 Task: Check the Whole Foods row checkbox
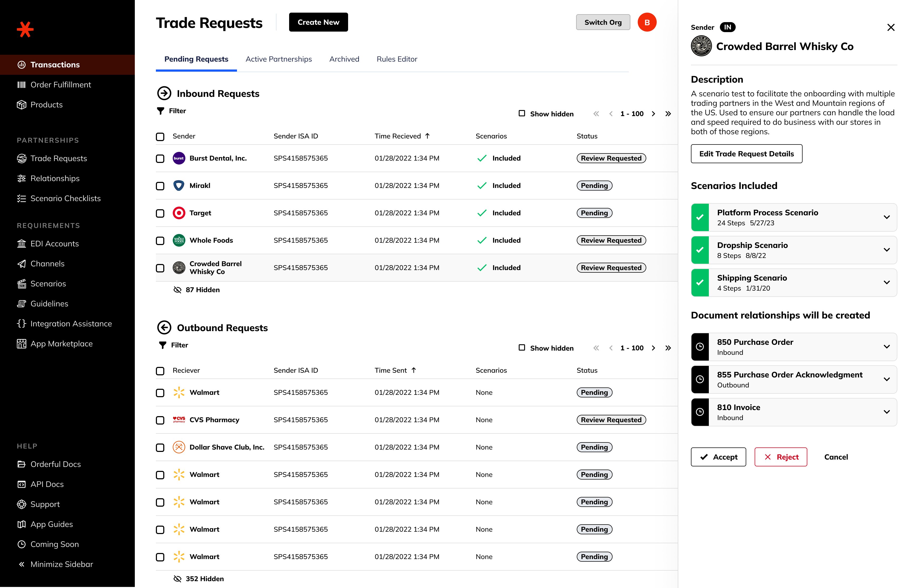160,241
